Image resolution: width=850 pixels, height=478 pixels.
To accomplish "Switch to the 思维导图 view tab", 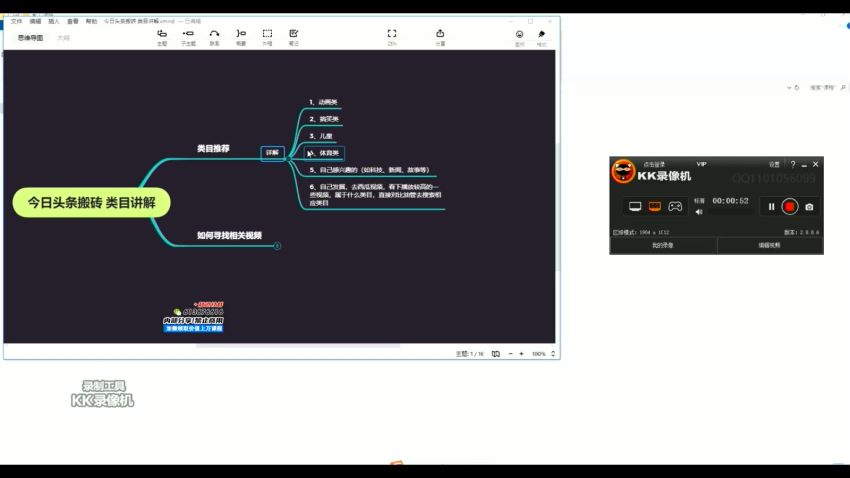I will pyautogui.click(x=30, y=38).
